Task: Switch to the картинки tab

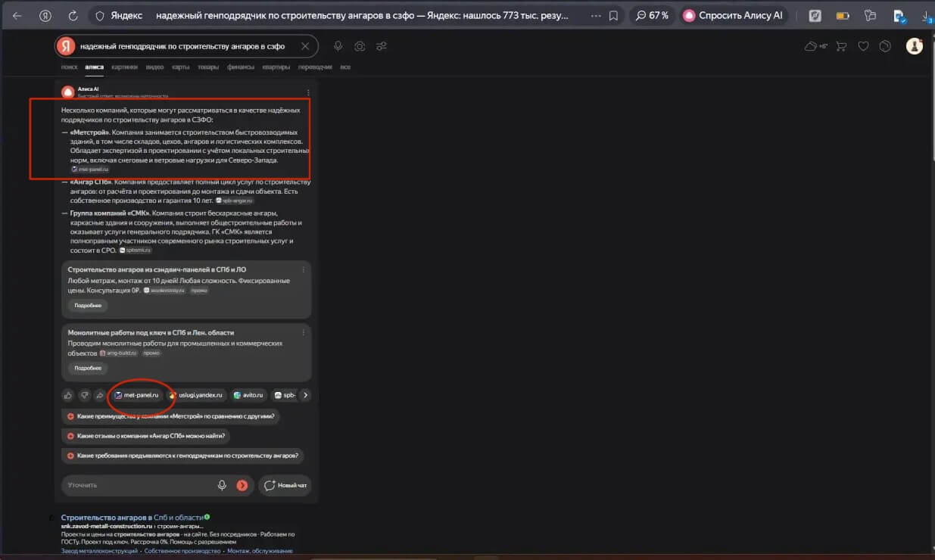Action: click(x=124, y=67)
